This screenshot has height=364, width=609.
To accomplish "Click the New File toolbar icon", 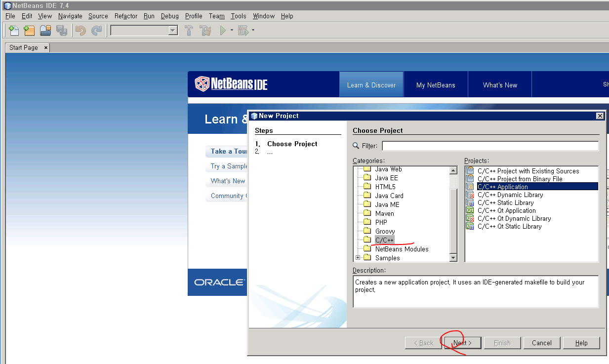I will tap(14, 31).
